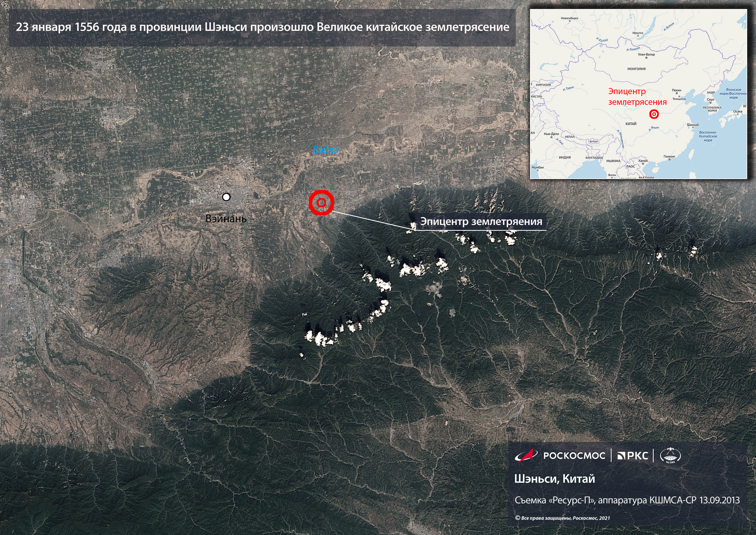Viewport: 756px width, 535px height.
Task: Click the Шанхай label on inset map
Action: [x=693, y=125]
